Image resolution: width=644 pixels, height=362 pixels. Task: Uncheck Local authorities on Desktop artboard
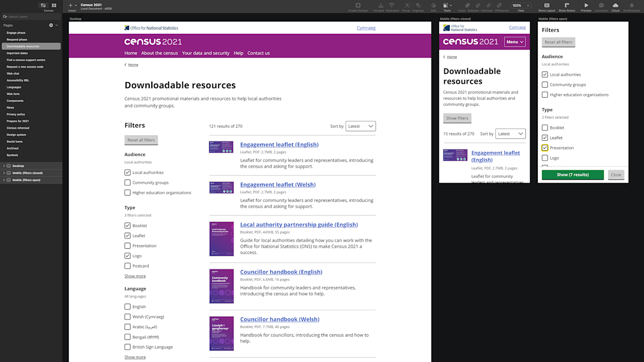[127, 172]
